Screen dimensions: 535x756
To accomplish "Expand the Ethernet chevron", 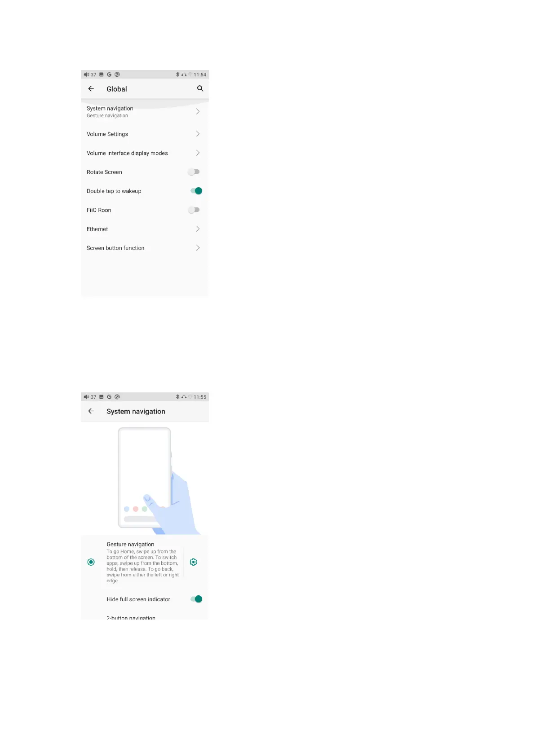I will 198,229.
